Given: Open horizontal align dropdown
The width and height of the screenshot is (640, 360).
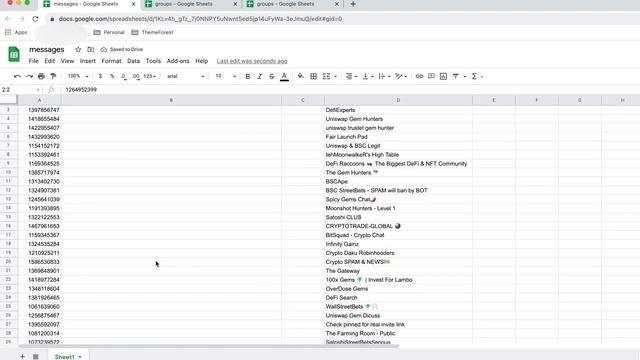Looking at the screenshot, I should click(351, 76).
